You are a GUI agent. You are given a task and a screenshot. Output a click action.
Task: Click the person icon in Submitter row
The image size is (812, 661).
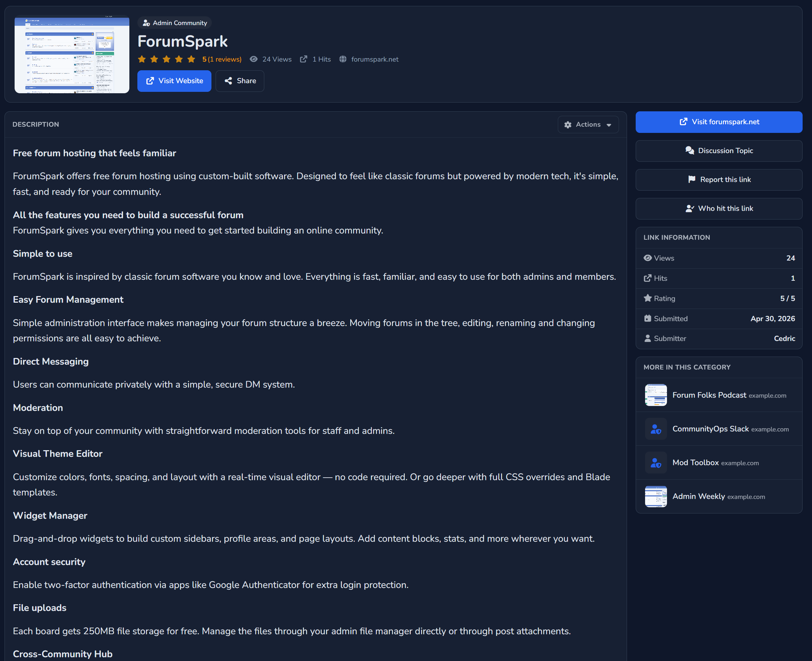[648, 339]
